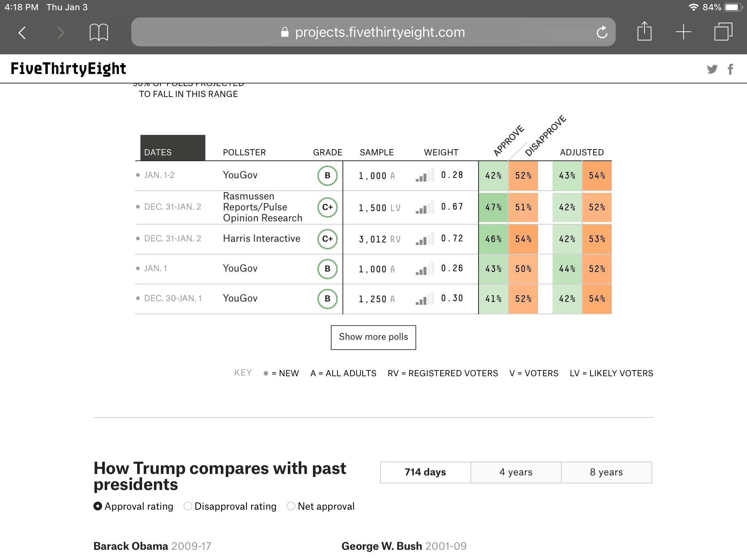Viewport: 747px width, 560px height.
Task: Tap the date DEC. 30-JAN. 1
Action: [173, 298]
